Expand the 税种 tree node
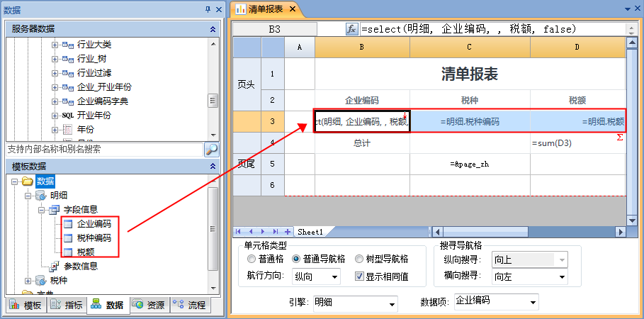The image size is (644, 319). click(28, 281)
